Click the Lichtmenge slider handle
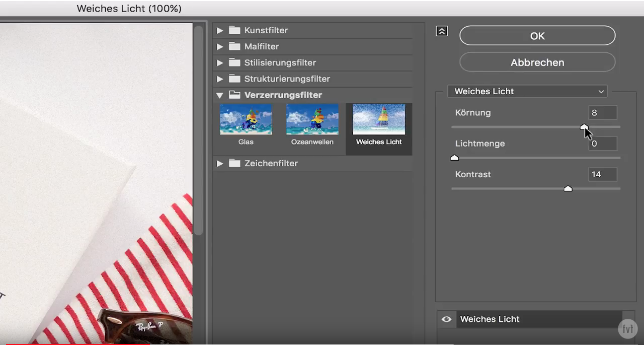Image resolution: width=644 pixels, height=345 pixels. (x=454, y=158)
